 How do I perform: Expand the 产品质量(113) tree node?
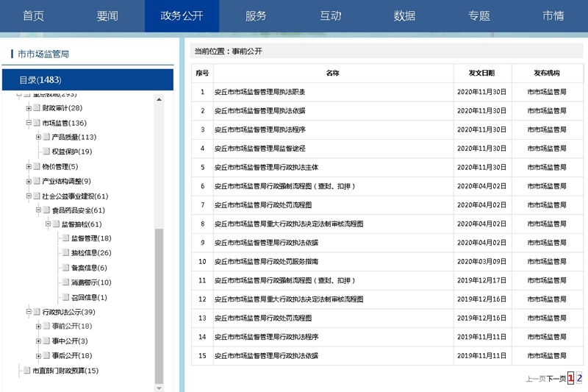pos(38,138)
